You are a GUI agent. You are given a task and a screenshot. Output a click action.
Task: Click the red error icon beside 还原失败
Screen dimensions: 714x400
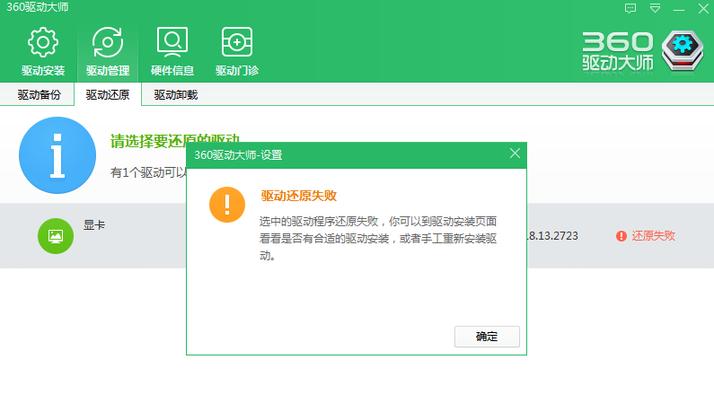[x=621, y=236]
